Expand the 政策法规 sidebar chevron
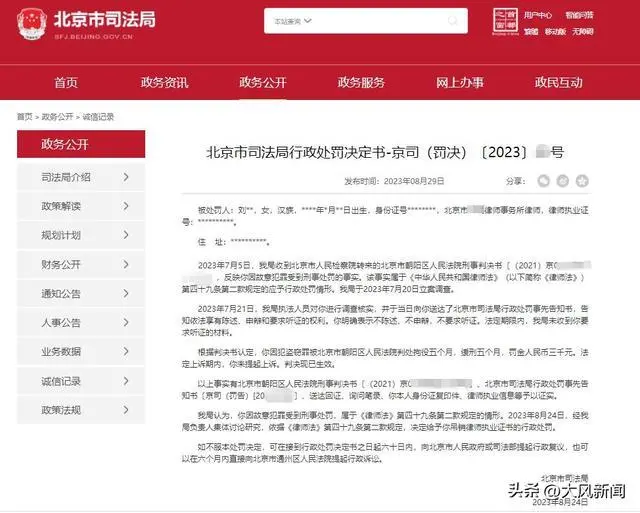Viewport: 640px width, 513px height. [x=126, y=410]
